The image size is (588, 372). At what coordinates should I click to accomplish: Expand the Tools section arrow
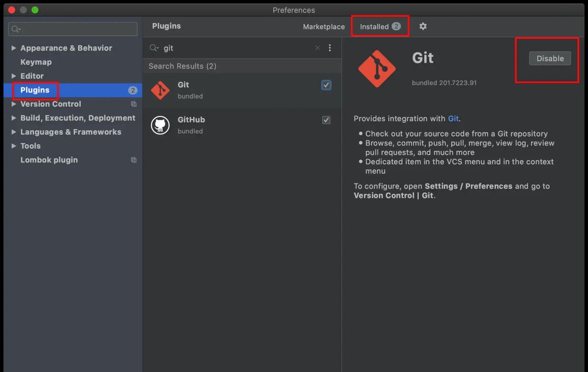click(14, 146)
